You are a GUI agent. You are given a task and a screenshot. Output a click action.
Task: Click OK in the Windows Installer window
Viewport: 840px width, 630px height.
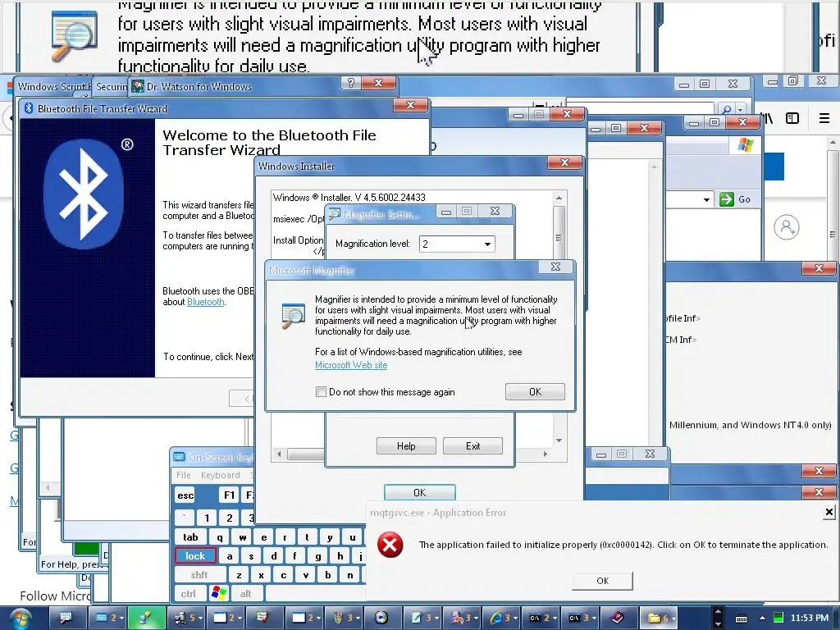(419, 492)
